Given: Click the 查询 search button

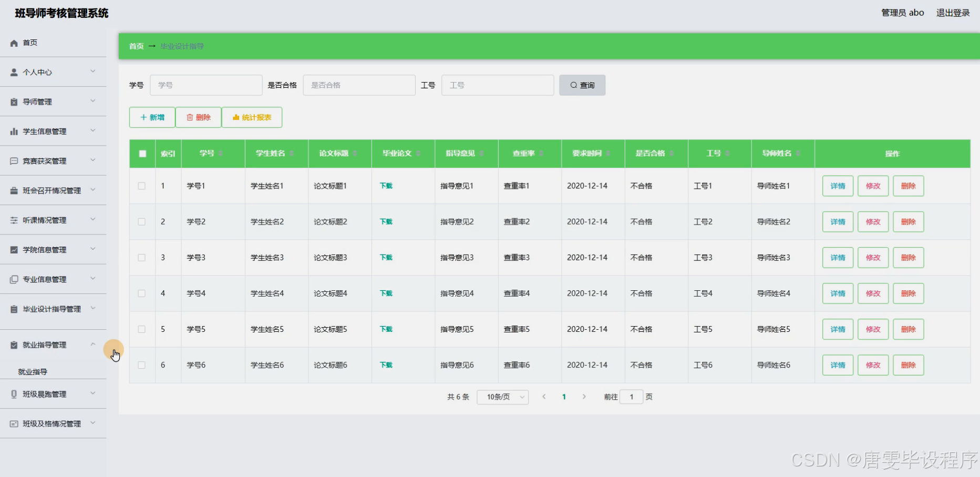Looking at the screenshot, I should click(582, 85).
